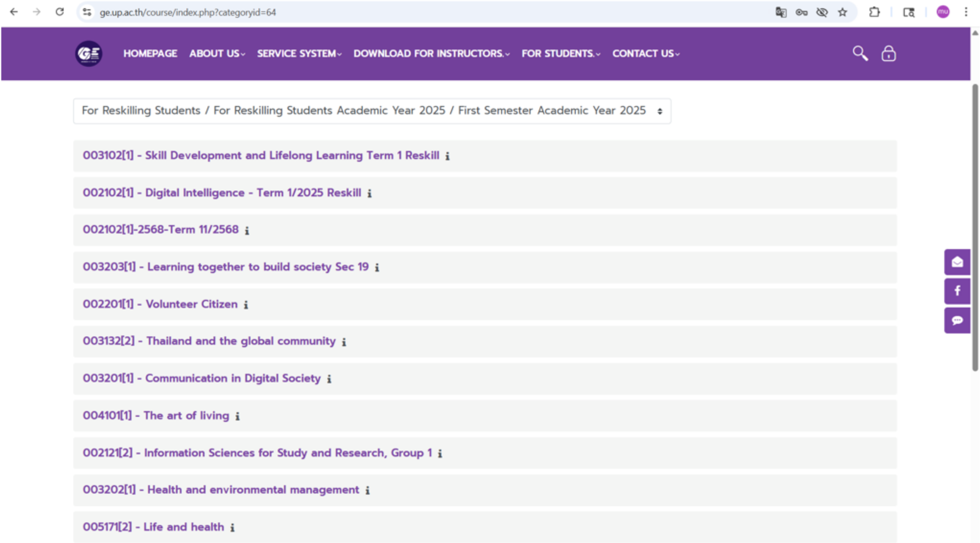Expand the Contact Us menu
Image resolution: width=980 pixels, height=543 pixels.
pos(646,54)
